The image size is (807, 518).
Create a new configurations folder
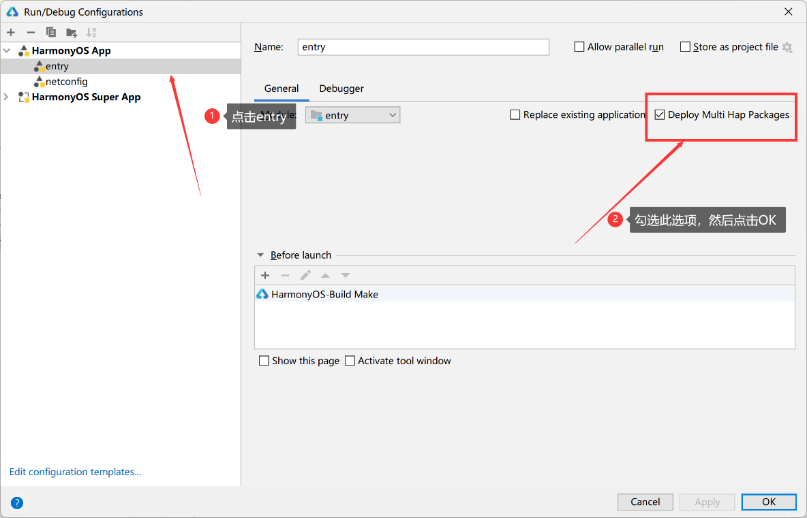pyautogui.click(x=72, y=33)
